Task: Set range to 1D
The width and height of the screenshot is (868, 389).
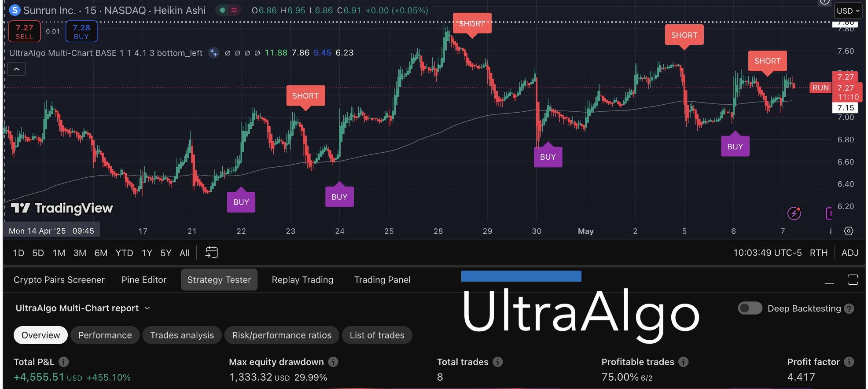Action: [x=18, y=253]
